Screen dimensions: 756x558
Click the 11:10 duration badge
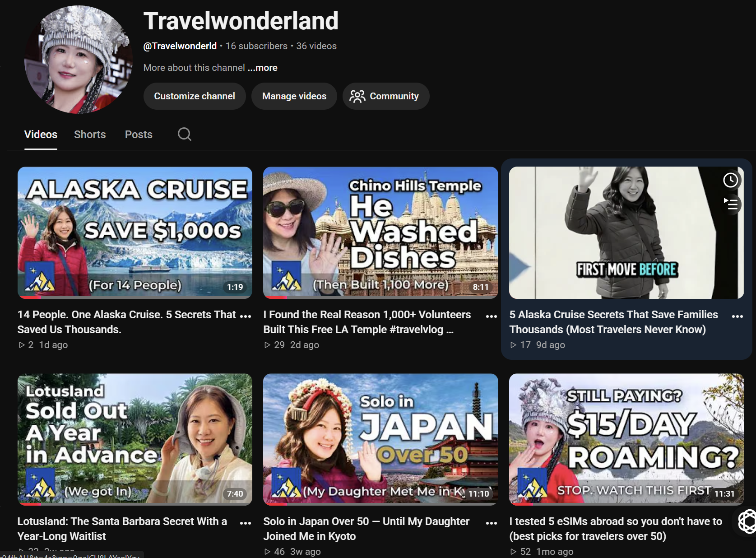point(478,493)
